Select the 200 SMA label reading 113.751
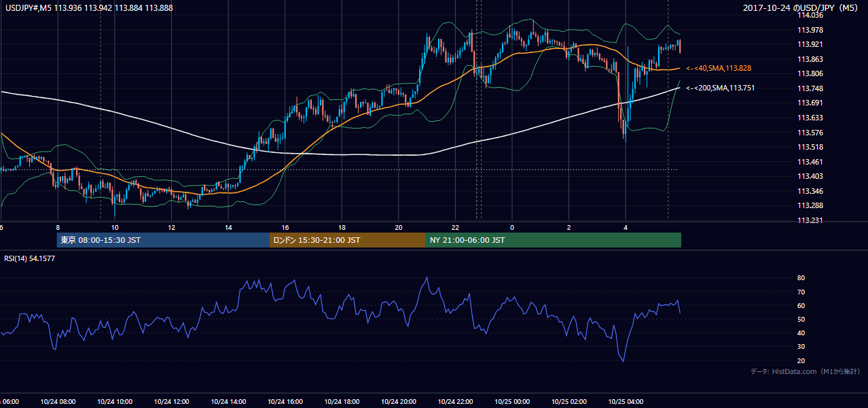This screenshot has height=408, width=868. coord(721,88)
